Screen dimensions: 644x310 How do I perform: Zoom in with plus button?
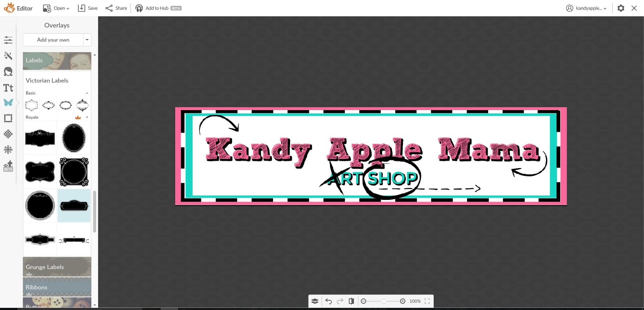point(402,301)
